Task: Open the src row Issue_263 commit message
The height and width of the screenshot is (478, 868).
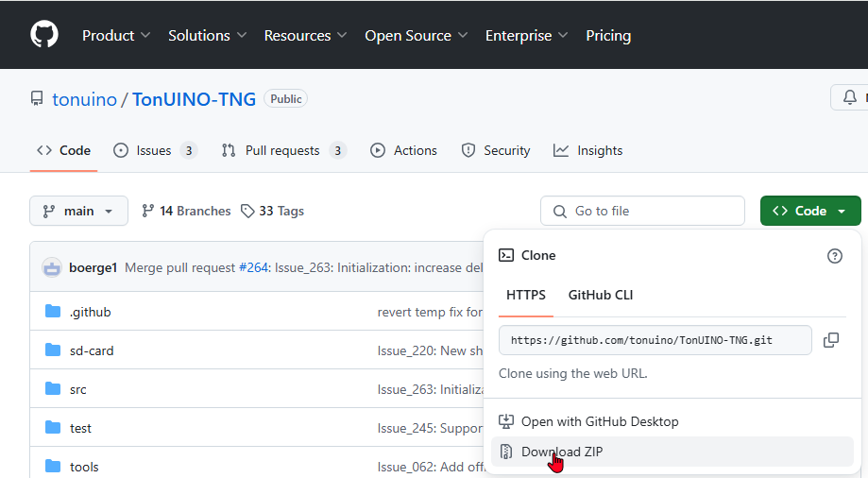Action: pos(430,390)
